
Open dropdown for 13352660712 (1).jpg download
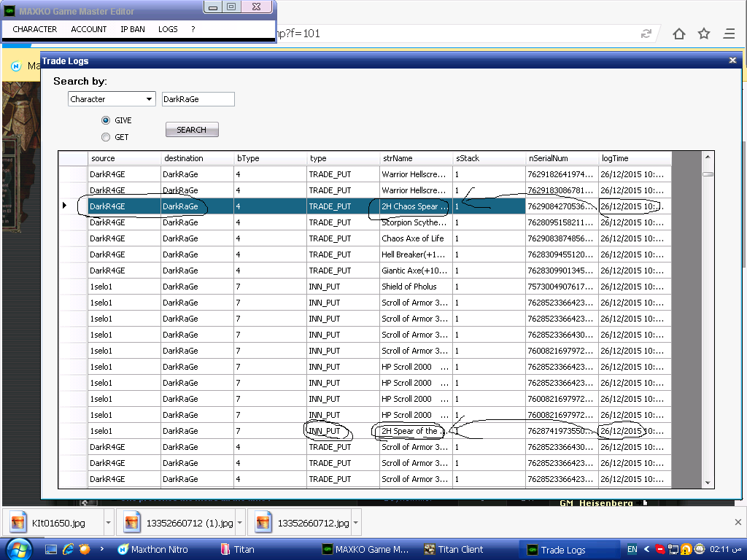240,523
